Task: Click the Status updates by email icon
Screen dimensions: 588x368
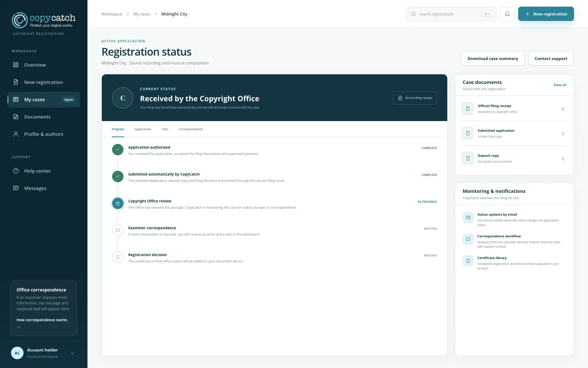Action: 468,217
